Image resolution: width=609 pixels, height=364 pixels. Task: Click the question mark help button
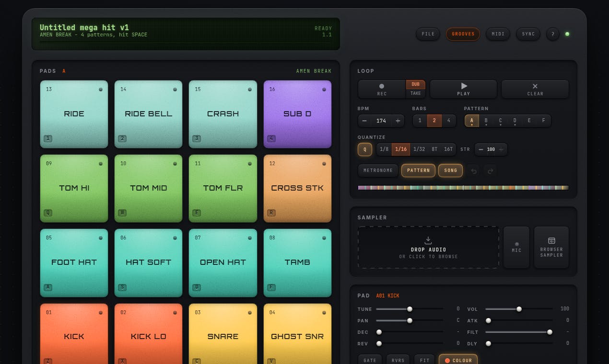point(552,34)
